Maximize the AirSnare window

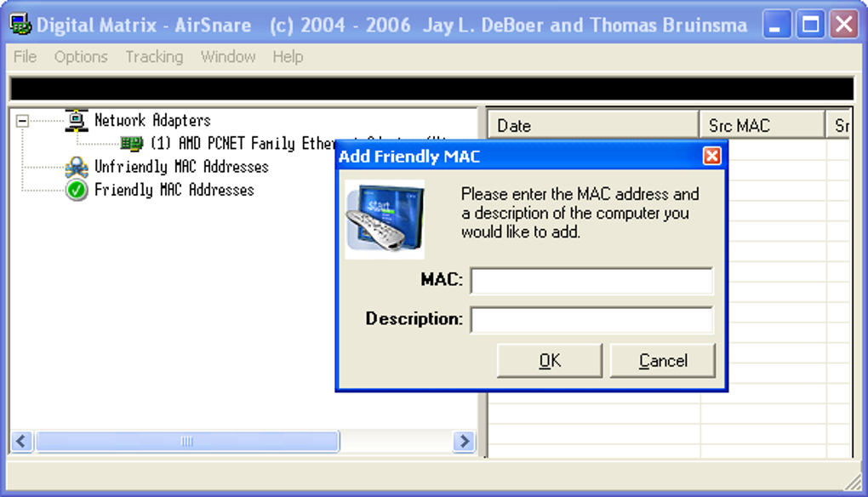tap(810, 25)
